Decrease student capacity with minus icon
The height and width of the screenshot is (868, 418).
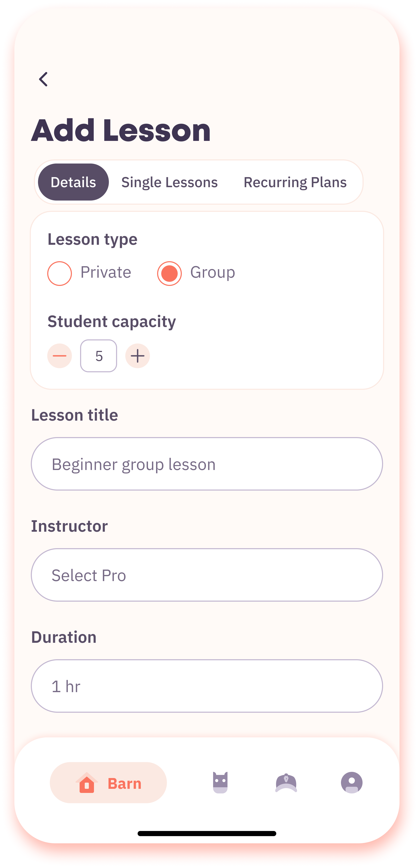pos(60,356)
